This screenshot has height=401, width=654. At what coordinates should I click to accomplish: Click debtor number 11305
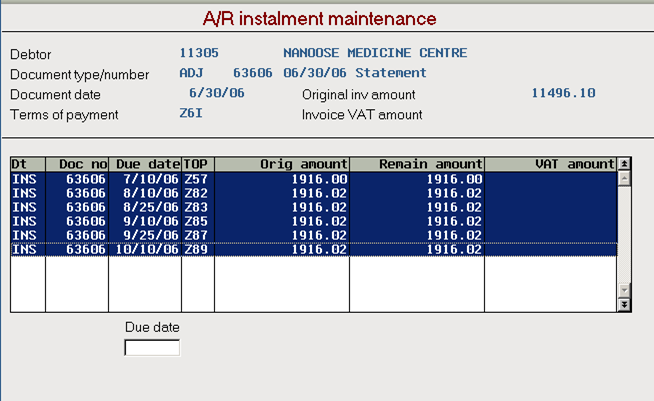click(199, 53)
